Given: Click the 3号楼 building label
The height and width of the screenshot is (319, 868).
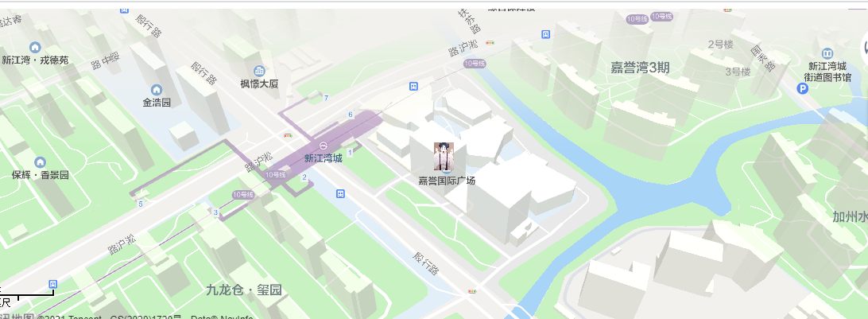Looking at the screenshot, I should coord(738,72).
